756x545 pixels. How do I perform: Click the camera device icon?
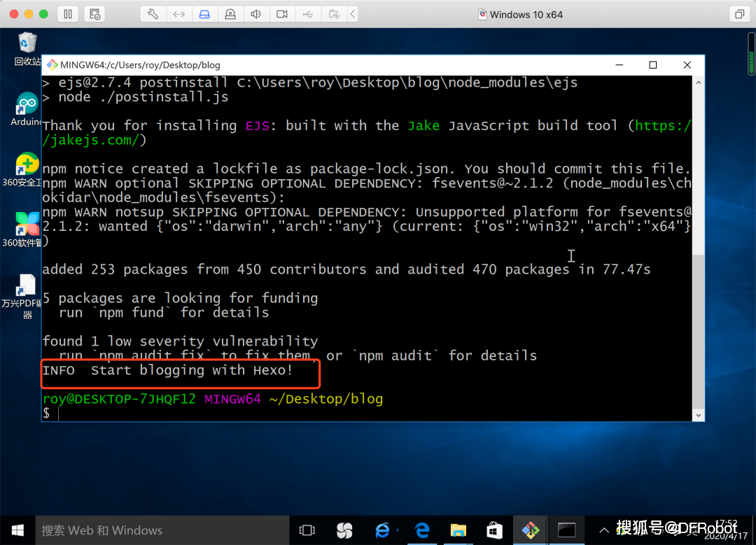pos(282,14)
